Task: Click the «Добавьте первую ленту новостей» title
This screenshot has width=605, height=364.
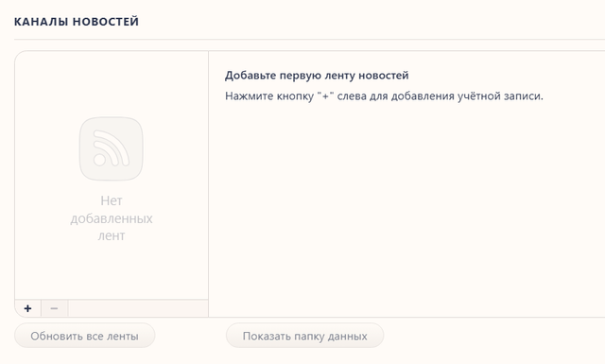Action: point(317,76)
